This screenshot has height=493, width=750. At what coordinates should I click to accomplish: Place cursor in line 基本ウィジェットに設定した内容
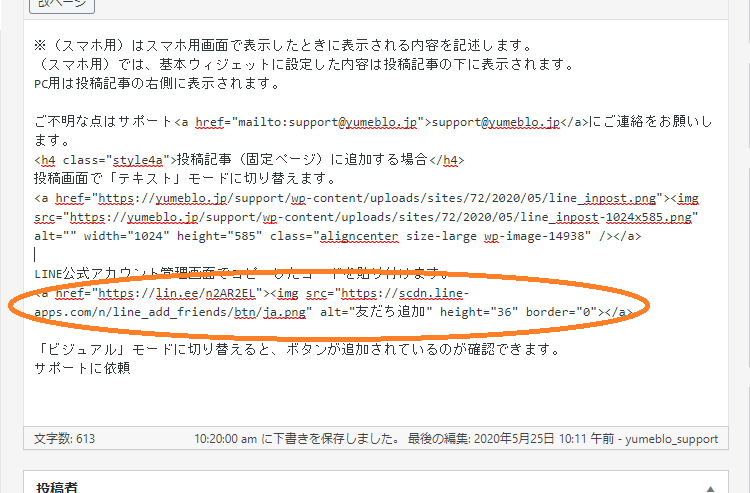pyautogui.click(x=304, y=65)
